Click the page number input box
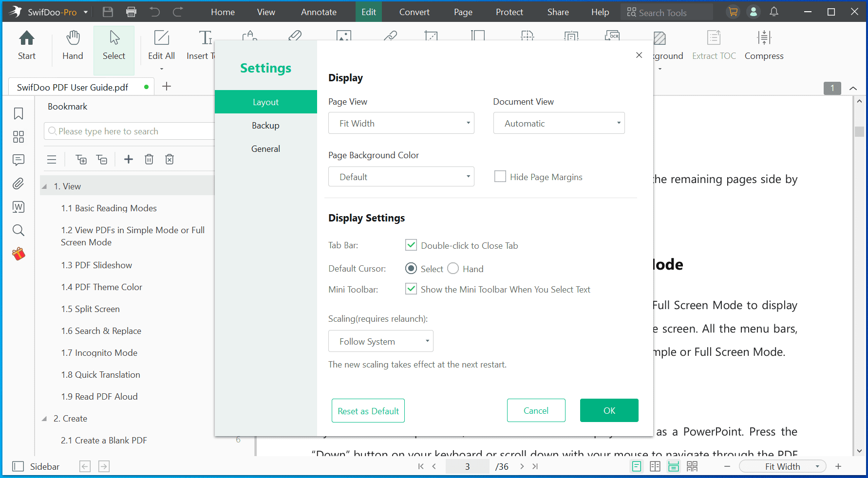 click(x=468, y=466)
